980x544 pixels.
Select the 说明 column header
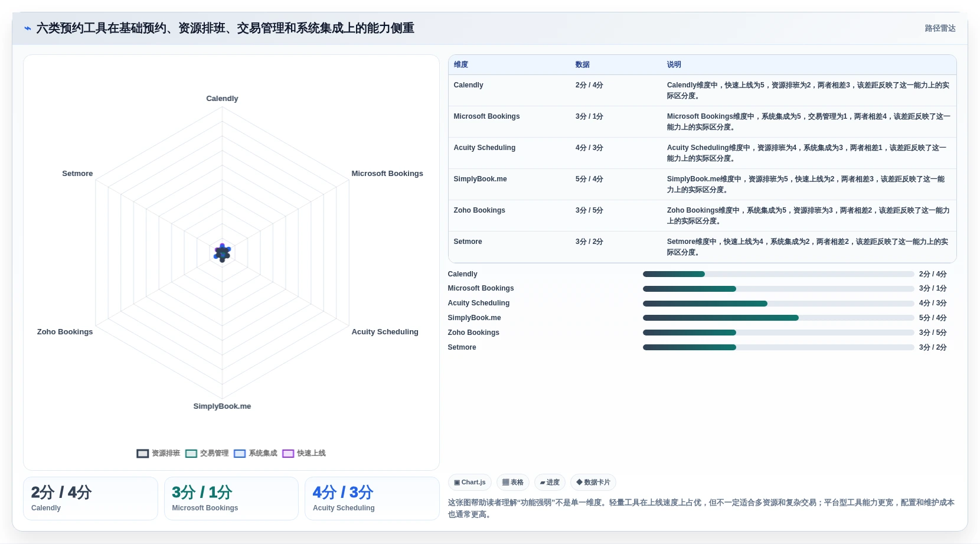674,65
